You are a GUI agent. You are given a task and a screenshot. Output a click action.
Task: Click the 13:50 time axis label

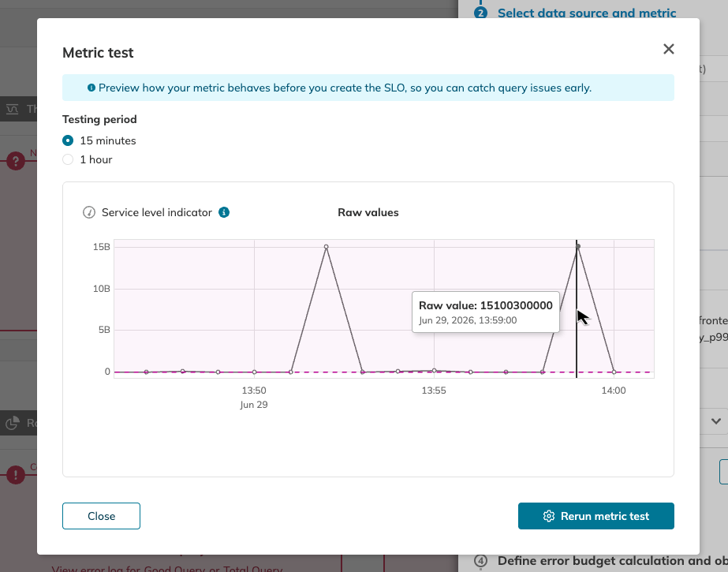(254, 391)
